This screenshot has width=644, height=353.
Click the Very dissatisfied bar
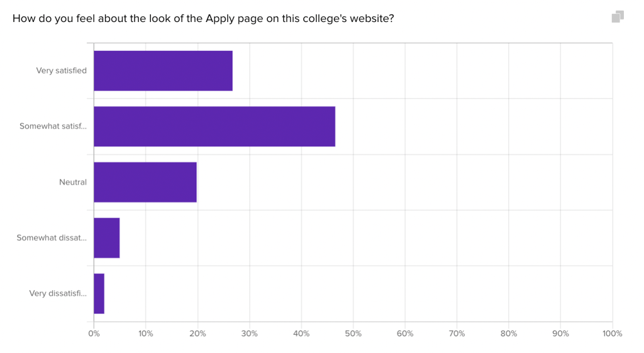point(99,293)
